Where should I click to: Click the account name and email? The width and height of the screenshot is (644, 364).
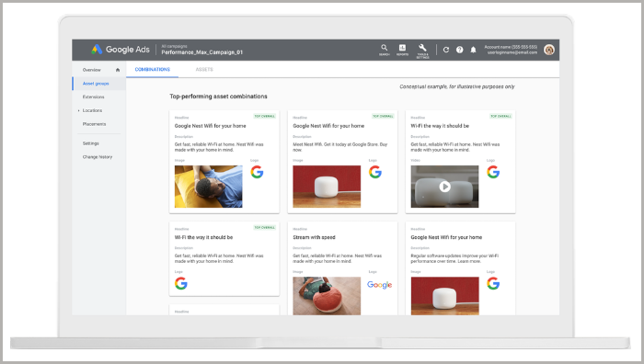coord(511,50)
